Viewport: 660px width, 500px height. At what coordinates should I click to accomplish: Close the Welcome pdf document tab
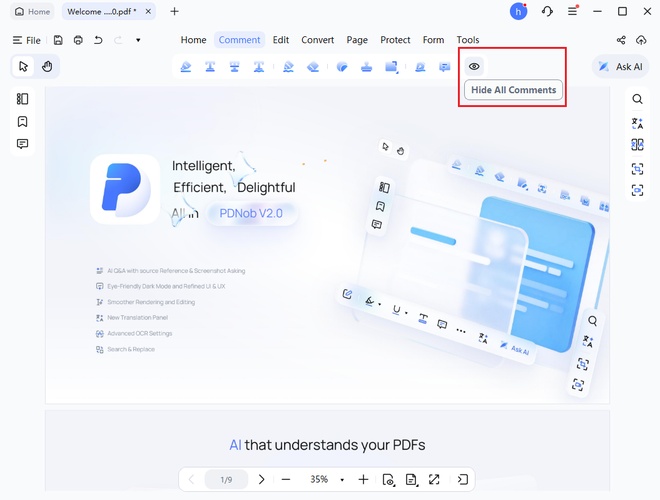coord(148,11)
